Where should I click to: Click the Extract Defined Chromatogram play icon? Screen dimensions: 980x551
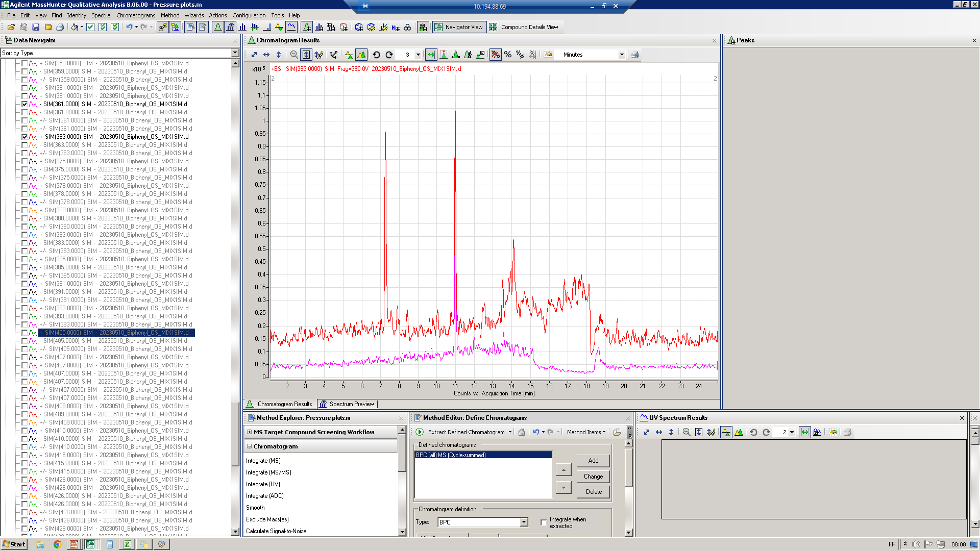pyautogui.click(x=420, y=432)
